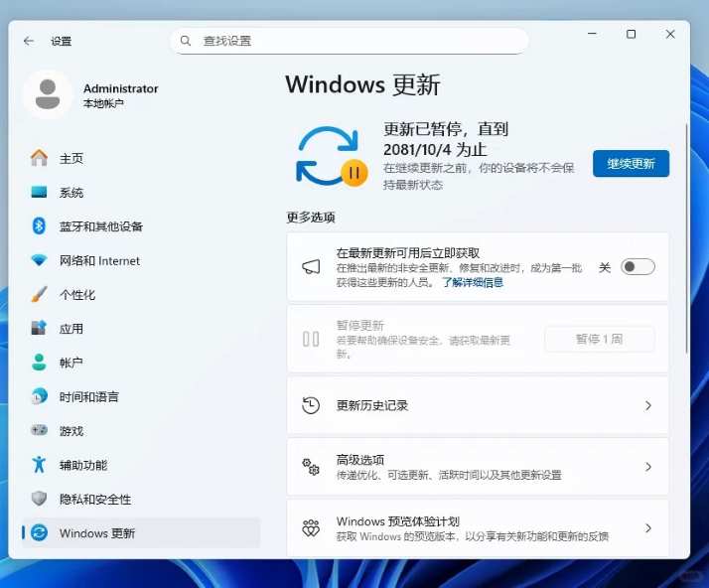709x588 pixels.
Task: Click the pause bars icon in 暂停更新 card
Action: (311, 339)
